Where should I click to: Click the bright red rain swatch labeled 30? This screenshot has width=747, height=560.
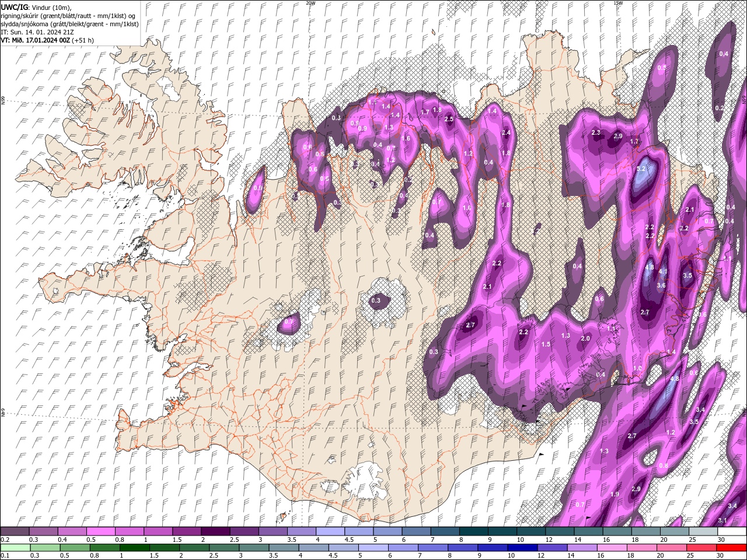731,548
